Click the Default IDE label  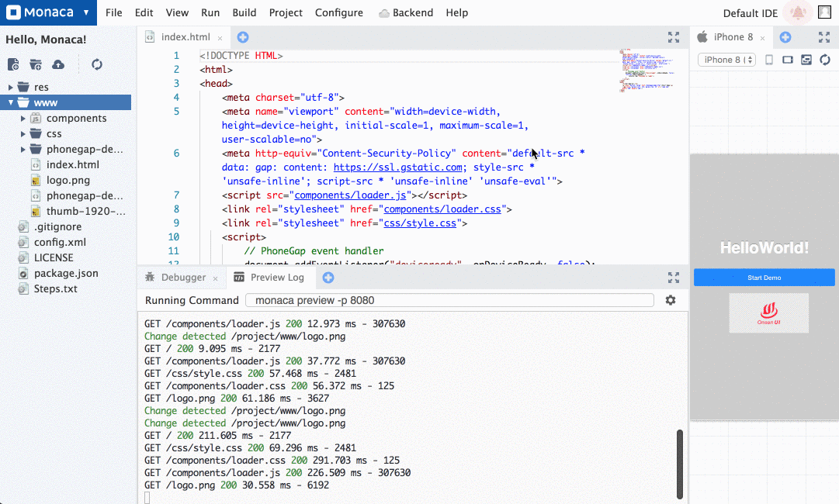[751, 13]
